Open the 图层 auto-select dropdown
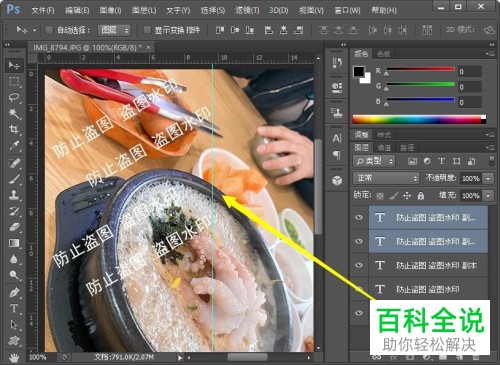The image size is (500, 365). tap(114, 30)
